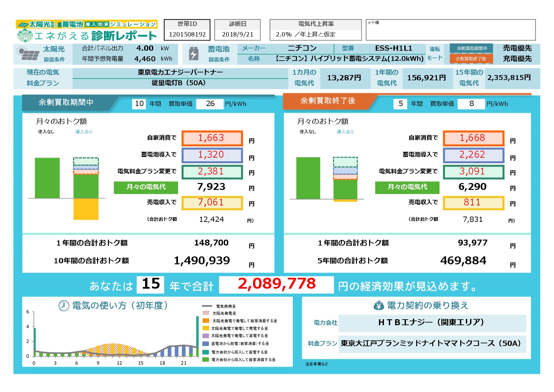The width and height of the screenshot is (554, 392).
Task: Click into the メモ欄 memo box
Action: pyautogui.click(x=450, y=30)
